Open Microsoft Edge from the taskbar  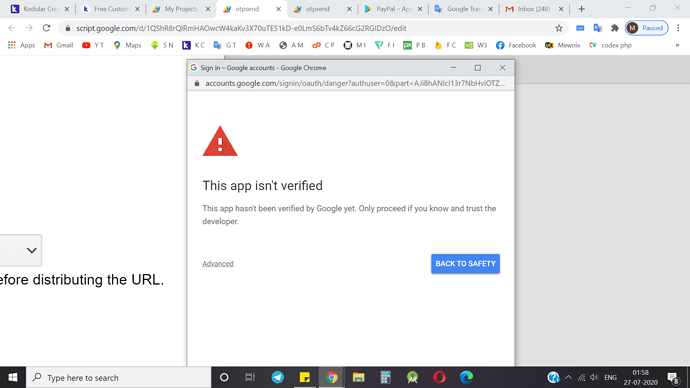coord(466,377)
